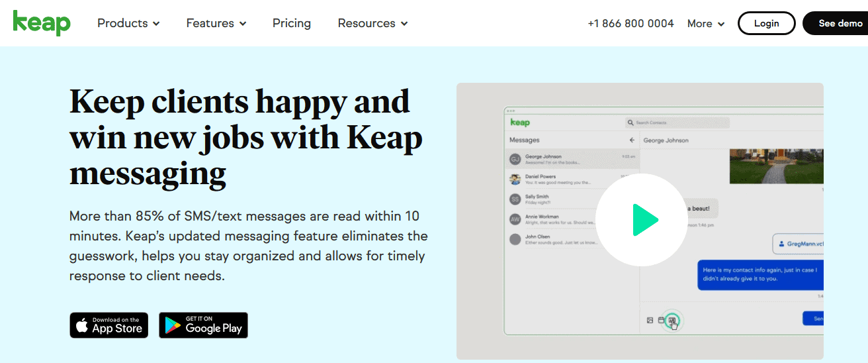Click the GJ avatar in preview list

tap(515, 159)
